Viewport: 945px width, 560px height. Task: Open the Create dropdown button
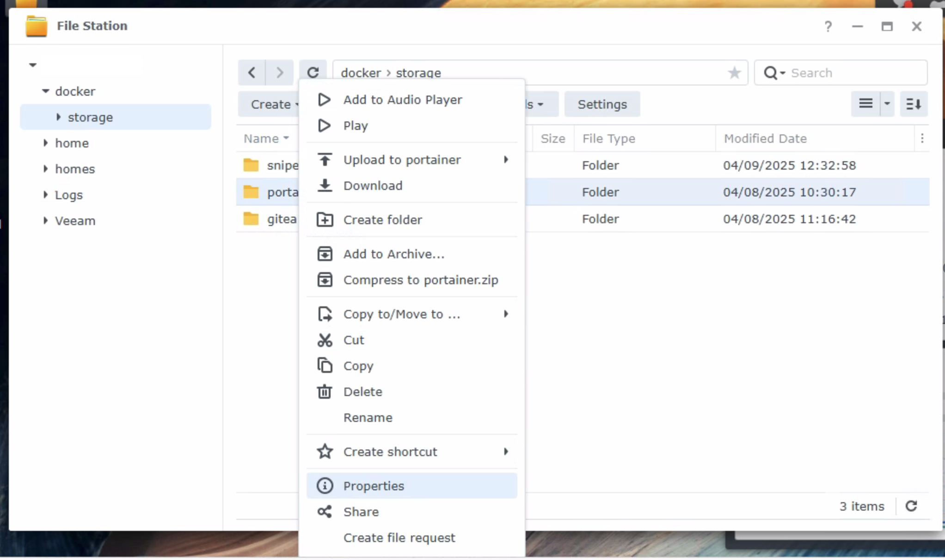tap(269, 104)
